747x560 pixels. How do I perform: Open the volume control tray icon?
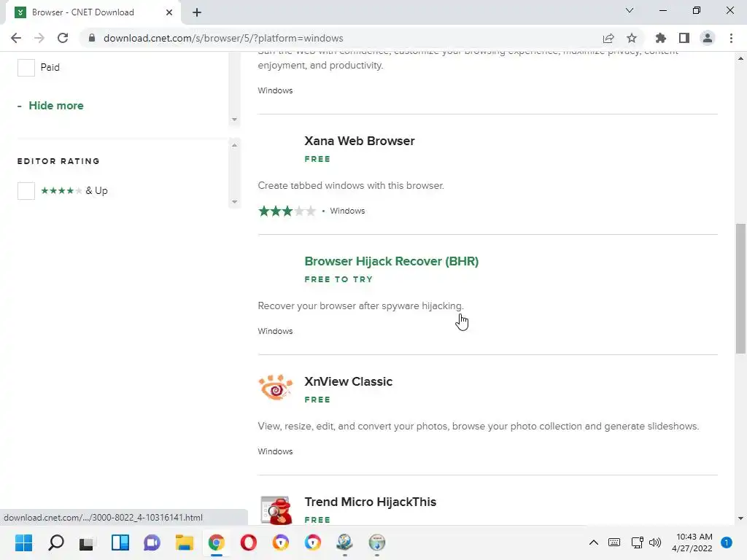click(x=655, y=542)
